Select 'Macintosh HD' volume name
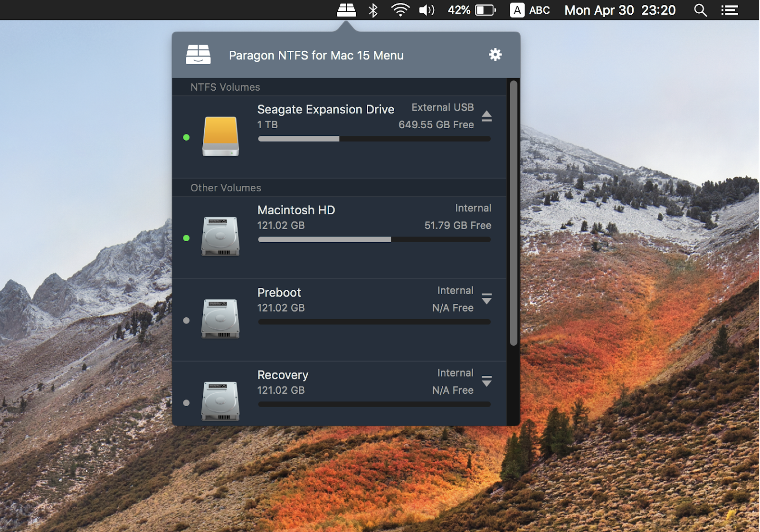 (296, 210)
